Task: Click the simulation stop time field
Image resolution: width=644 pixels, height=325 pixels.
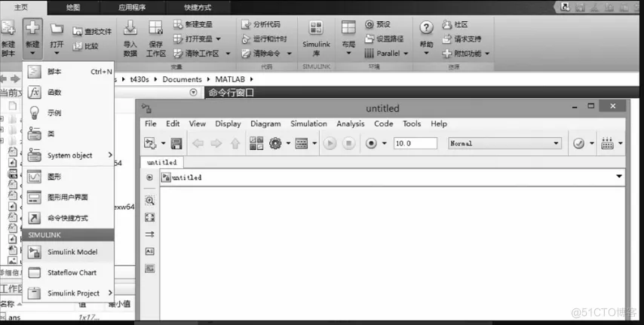Action: tap(415, 143)
